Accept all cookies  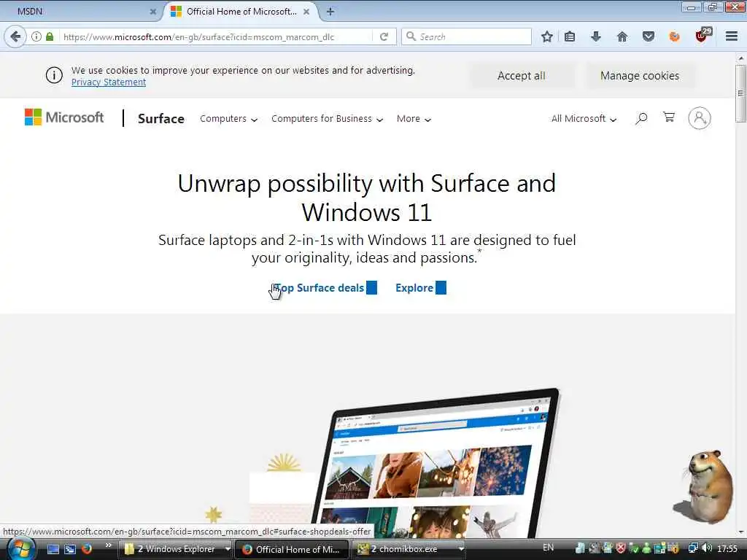tap(522, 76)
